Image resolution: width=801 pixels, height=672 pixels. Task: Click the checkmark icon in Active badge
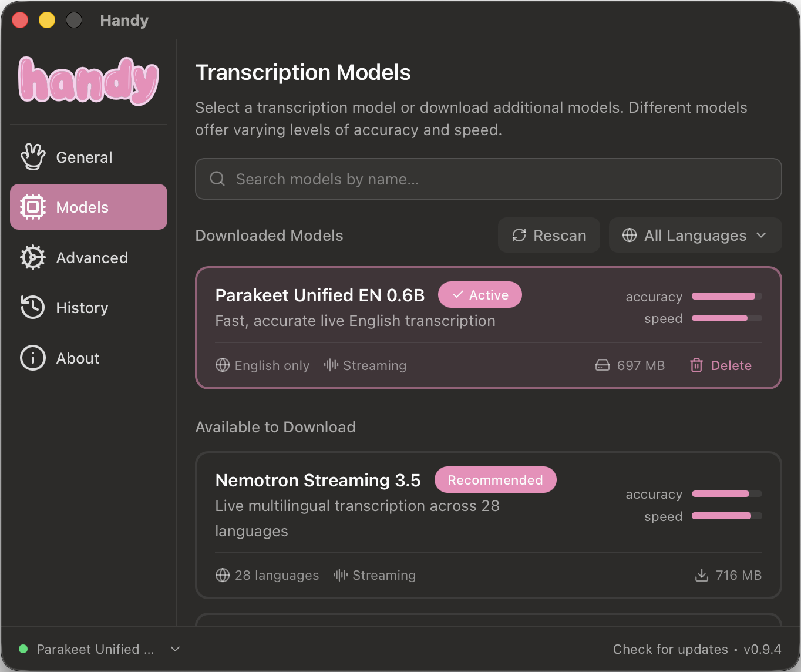(458, 294)
